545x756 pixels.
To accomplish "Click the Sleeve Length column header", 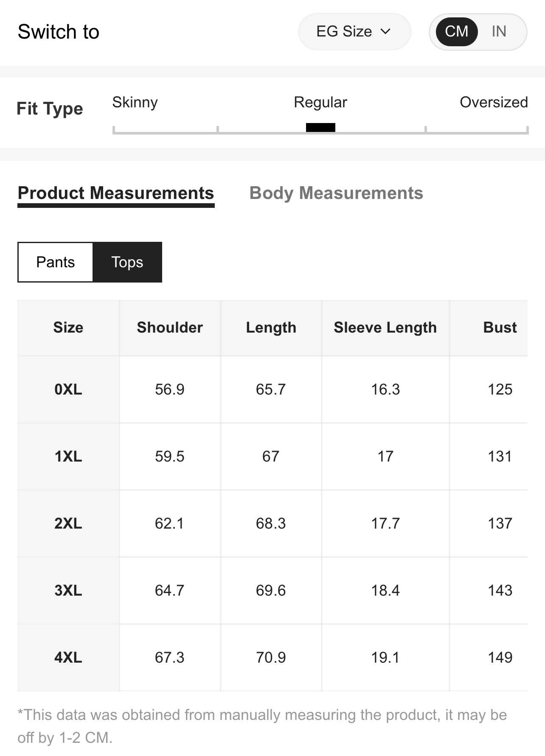I will pos(385,328).
